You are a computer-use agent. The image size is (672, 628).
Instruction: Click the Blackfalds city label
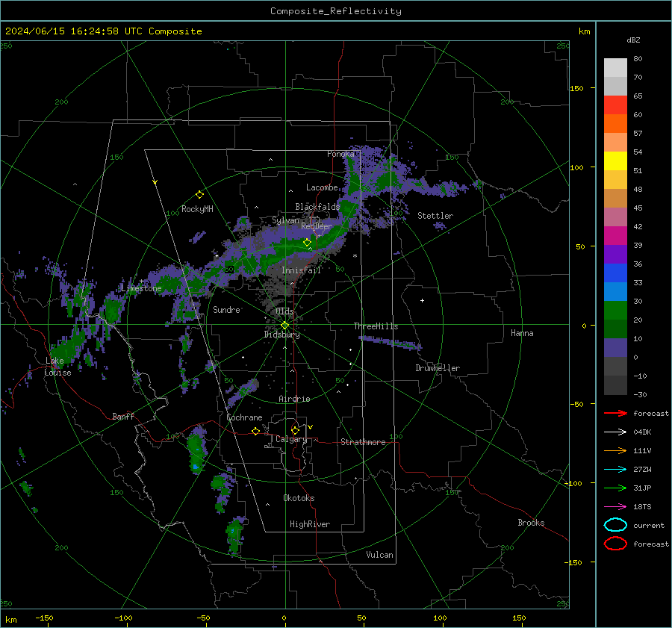click(317, 207)
